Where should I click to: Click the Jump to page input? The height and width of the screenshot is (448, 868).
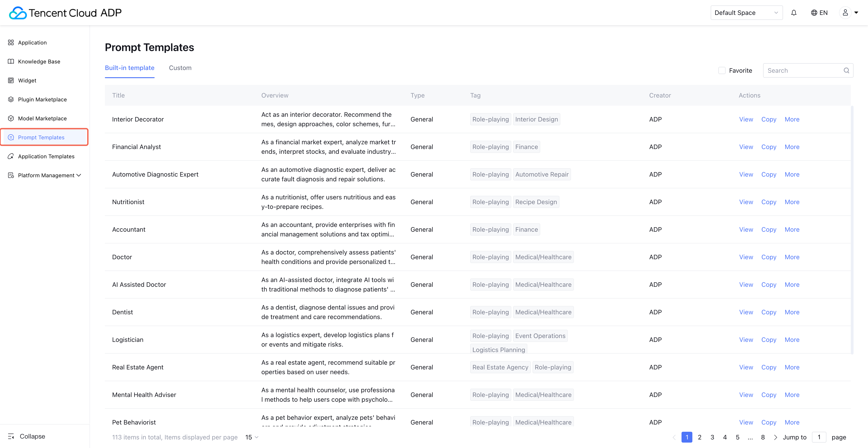pyautogui.click(x=819, y=437)
